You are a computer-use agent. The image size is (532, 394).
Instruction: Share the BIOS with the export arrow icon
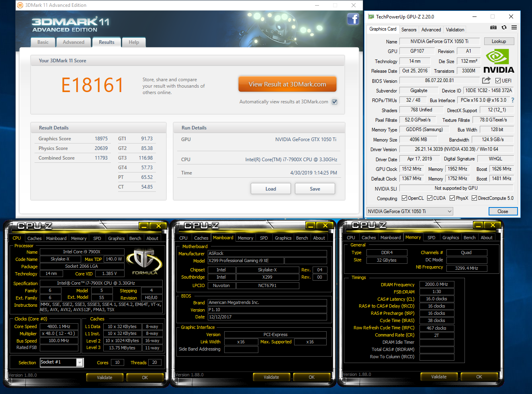[x=486, y=80]
